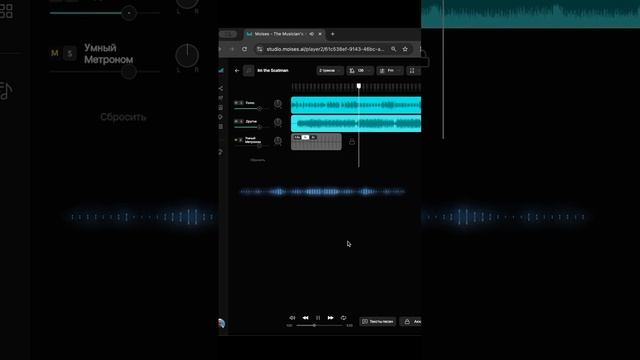Bookmark this page with the star icon
640x360 pixels.
pos(405,49)
